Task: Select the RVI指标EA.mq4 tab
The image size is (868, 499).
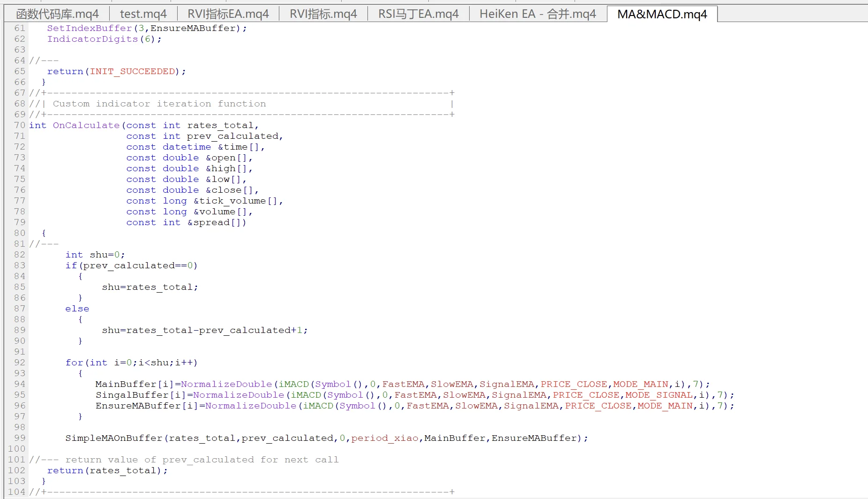Action: pyautogui.click(x=228, y=14)
